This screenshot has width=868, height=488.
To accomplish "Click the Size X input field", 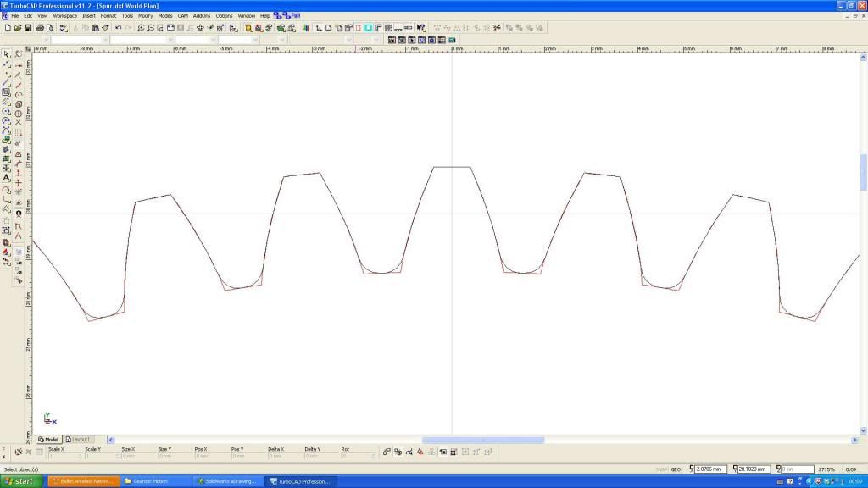I will pos(137,456).
